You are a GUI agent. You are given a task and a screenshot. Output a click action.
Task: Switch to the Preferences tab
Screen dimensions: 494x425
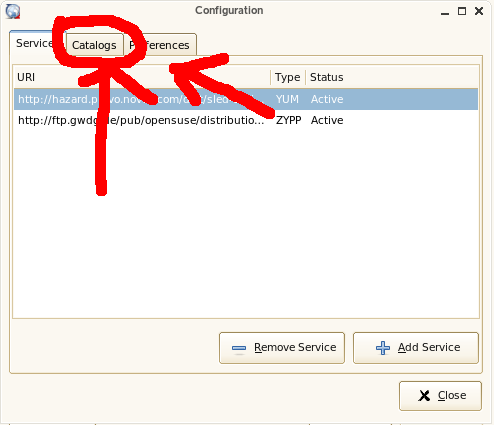(160, 45)
